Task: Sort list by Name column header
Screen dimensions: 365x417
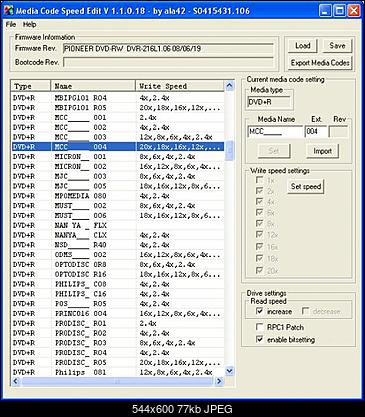Action: (93, 86)
